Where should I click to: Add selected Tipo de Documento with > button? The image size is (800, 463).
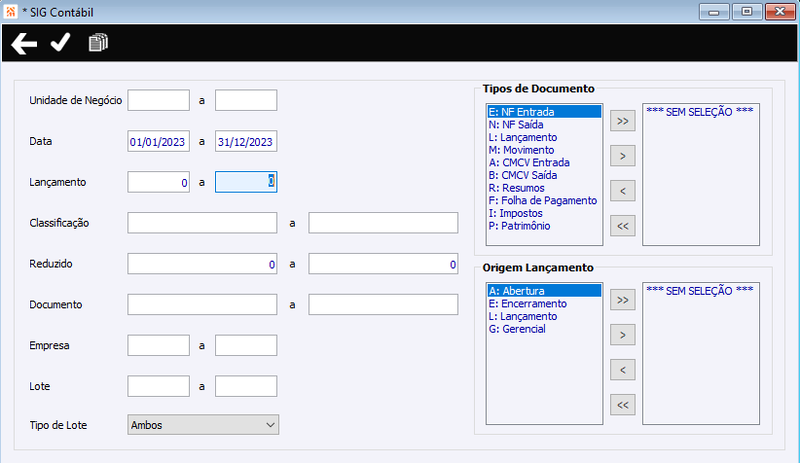point(622,156)
